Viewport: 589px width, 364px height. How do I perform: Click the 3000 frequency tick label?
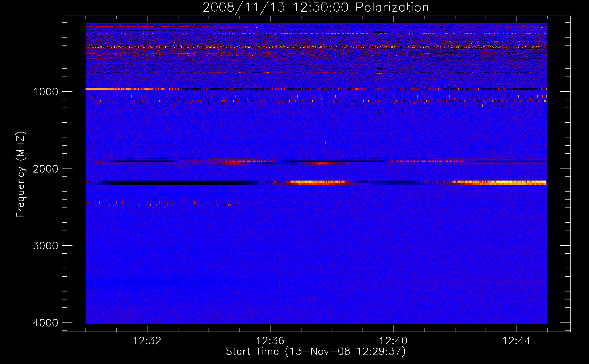46,246
